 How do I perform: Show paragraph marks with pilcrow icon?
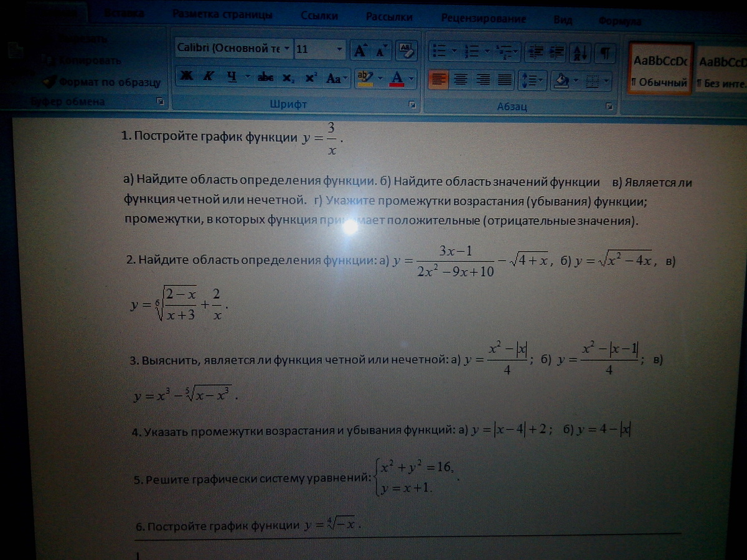(604, 53)
